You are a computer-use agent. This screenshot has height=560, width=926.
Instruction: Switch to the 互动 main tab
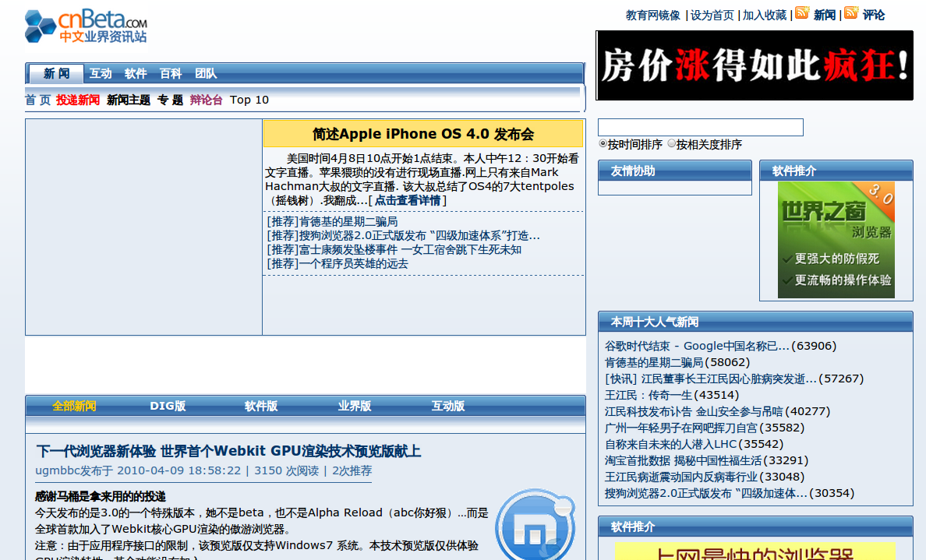101,74
